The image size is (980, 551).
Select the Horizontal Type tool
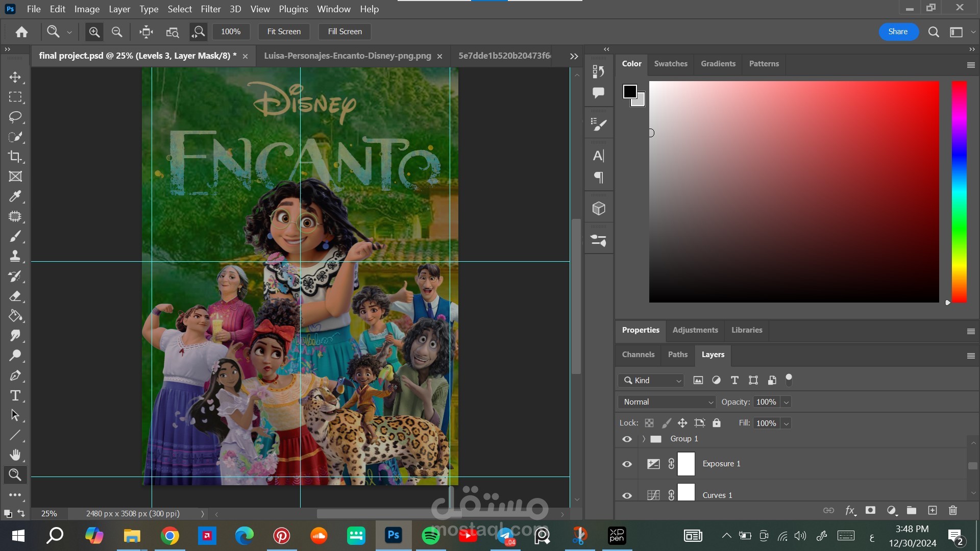(x=15, y=395)
